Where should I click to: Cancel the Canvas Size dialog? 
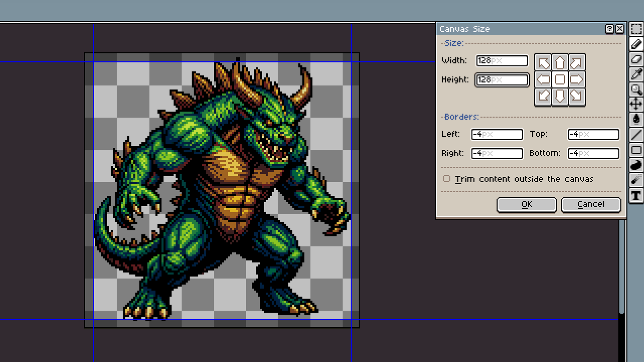(x=591, y=204)
